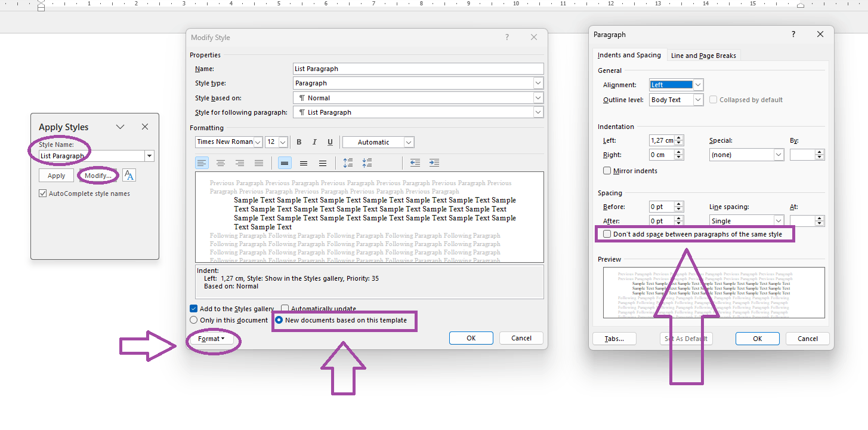Screen dimensions: 868x430
Task: Open Automatic font color picker
Action: (x=378, y=142)
